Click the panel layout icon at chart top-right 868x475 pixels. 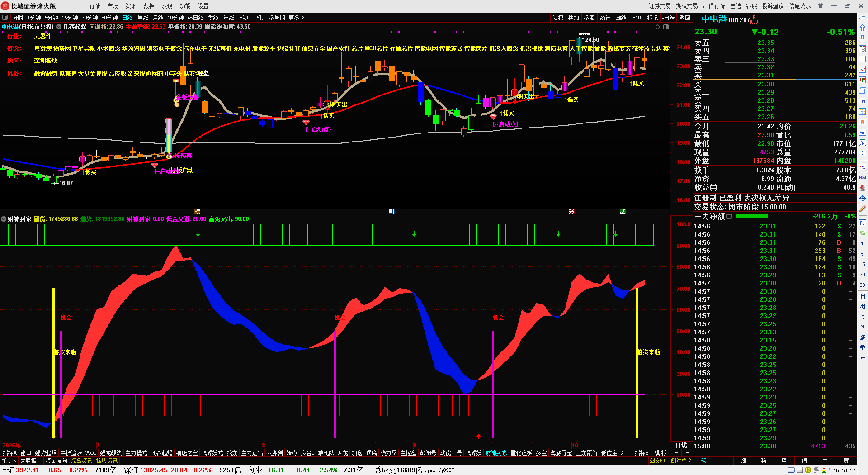pyautogui.click(x=666, y=27)
